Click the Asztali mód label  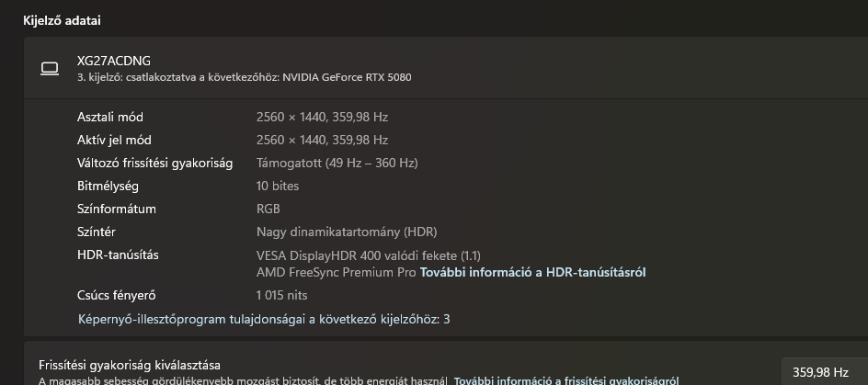tap(110, 117)
